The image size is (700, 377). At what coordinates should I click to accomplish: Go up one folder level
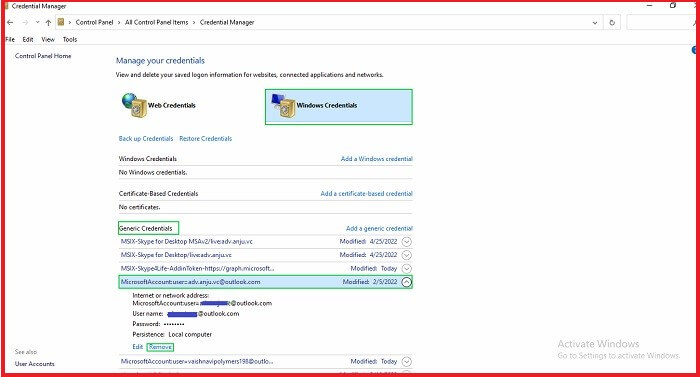click(48, 22)
